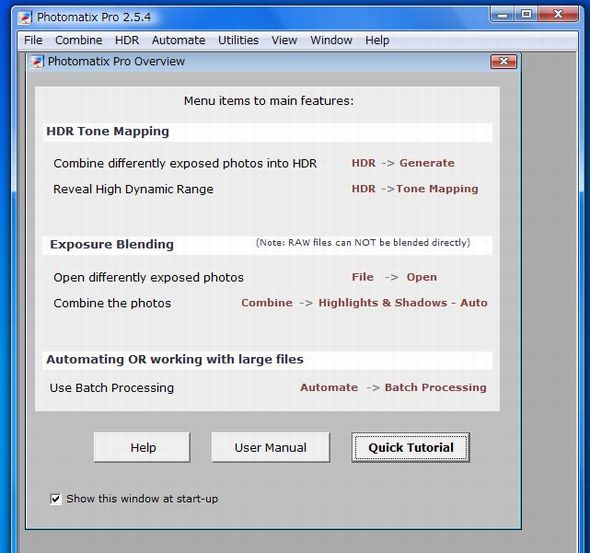Viewport: 590px width, 553px height.
Task: Click the Help button in Overview dialog
Action: pyautogui.click(x=142, y=447)
